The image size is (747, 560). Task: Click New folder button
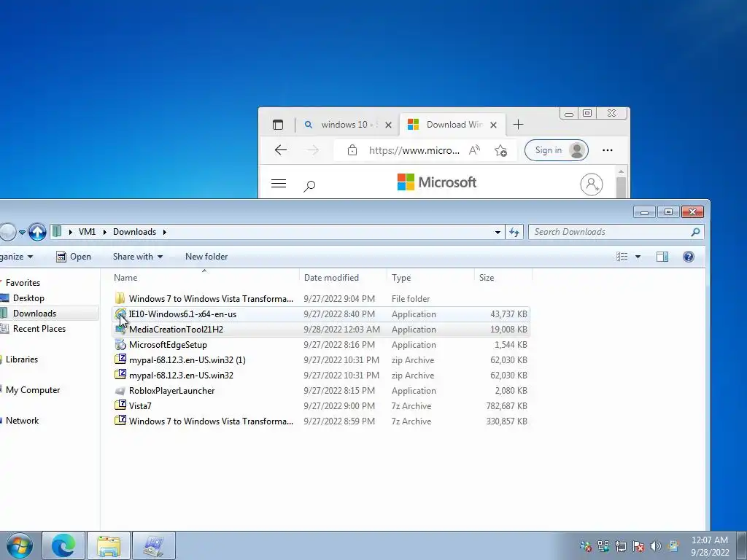pos(206,257)
